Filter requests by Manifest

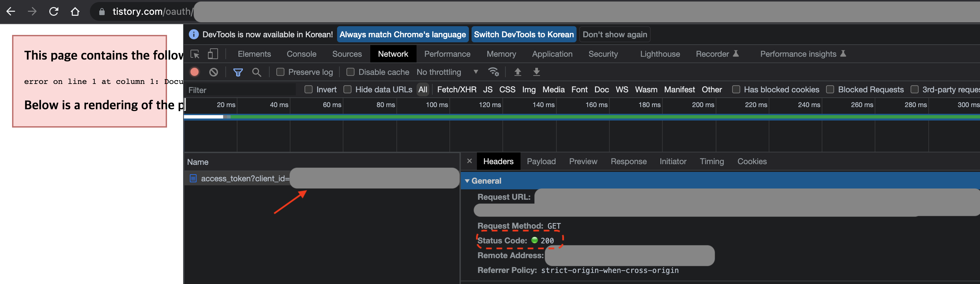click(679, 90)
